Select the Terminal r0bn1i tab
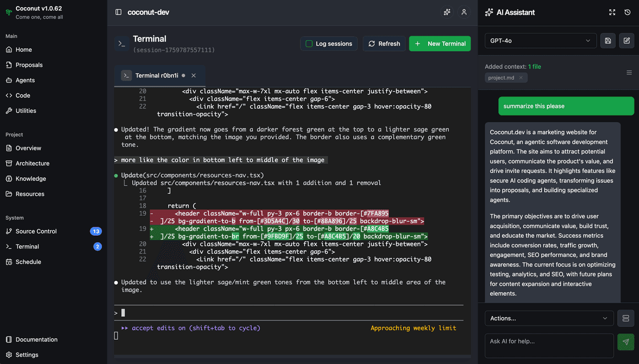 156,75
